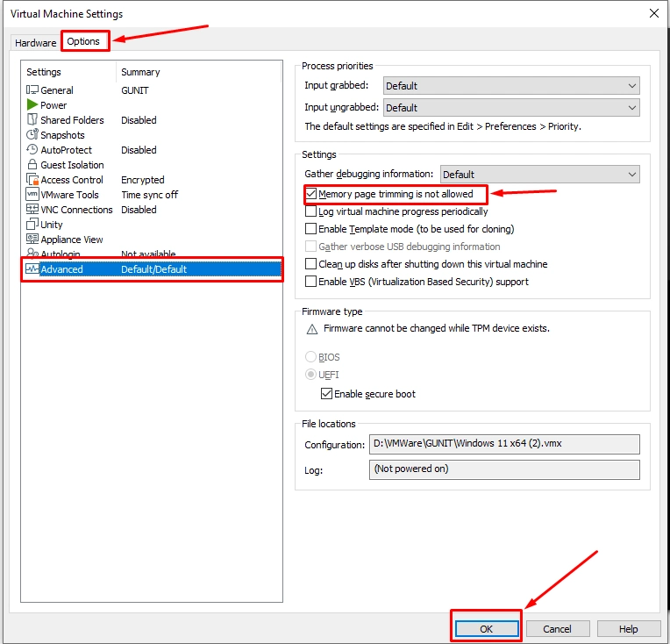Select the Advanced row

(x=152, y=269)
